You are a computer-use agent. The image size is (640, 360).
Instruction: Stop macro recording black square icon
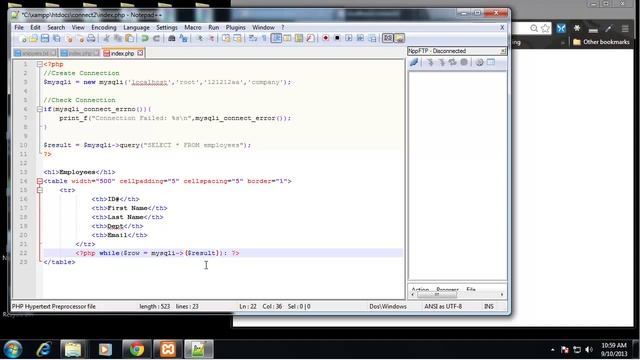pyautogui.click(x=337, y=38)
